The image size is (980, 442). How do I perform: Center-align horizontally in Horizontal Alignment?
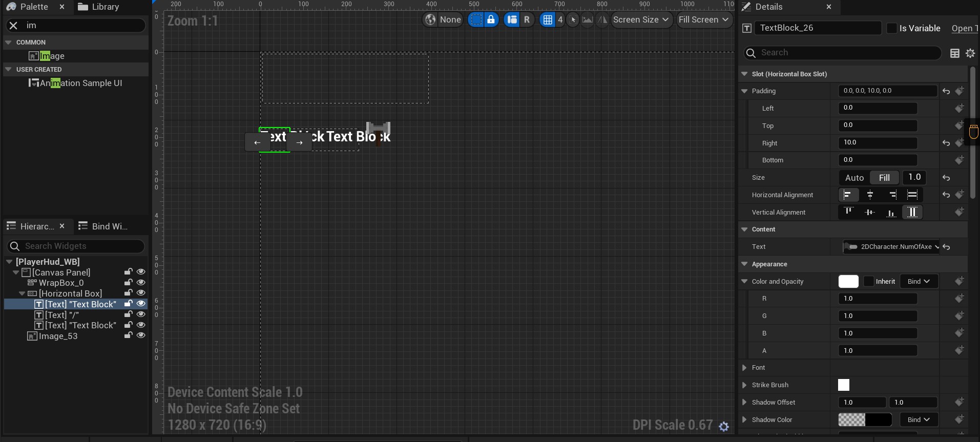(870, 195)
